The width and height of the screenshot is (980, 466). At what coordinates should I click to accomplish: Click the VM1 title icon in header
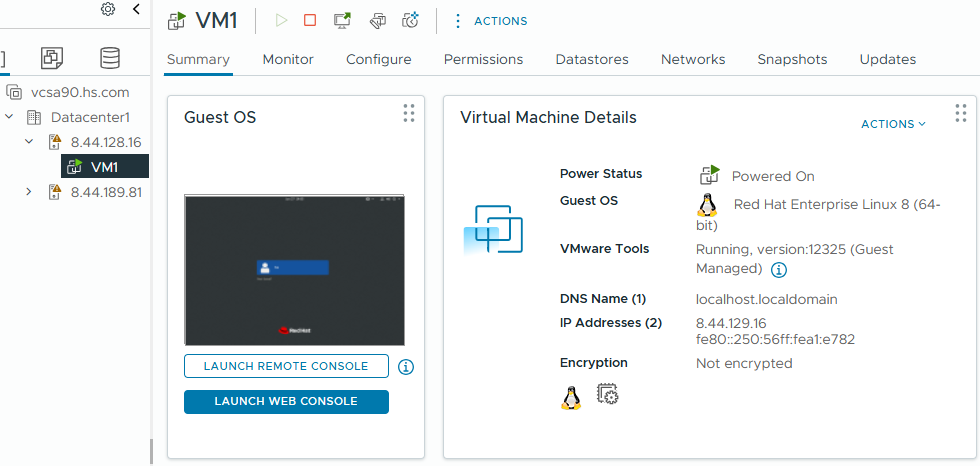178,21
